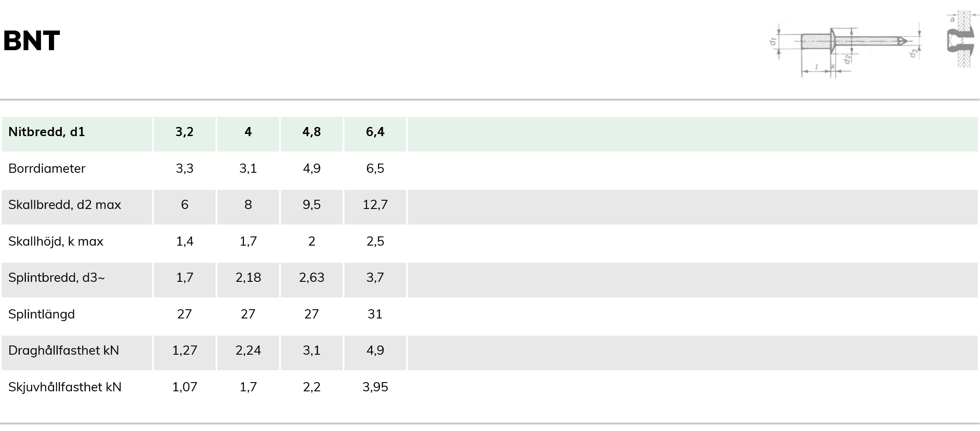The height and width of the screenshot is (431, 980).
Task: Click the 31 value in Splintlängd row
Action: (x=375, y=314)
